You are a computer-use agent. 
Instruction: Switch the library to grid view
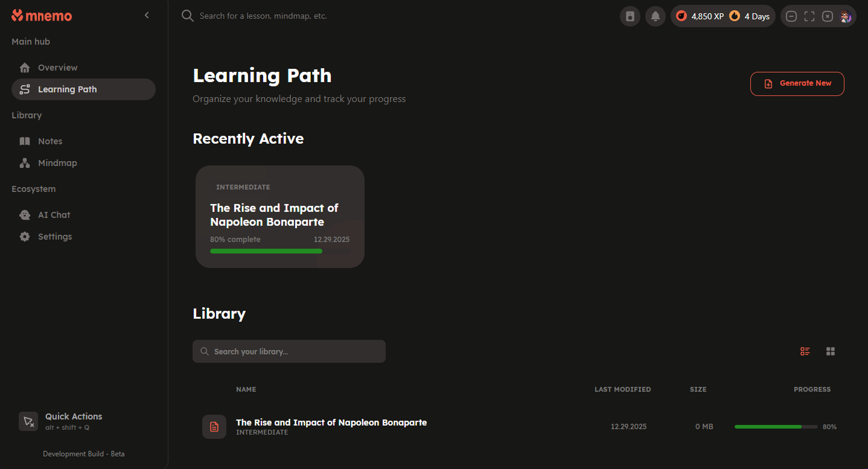[x=831, y=351]
